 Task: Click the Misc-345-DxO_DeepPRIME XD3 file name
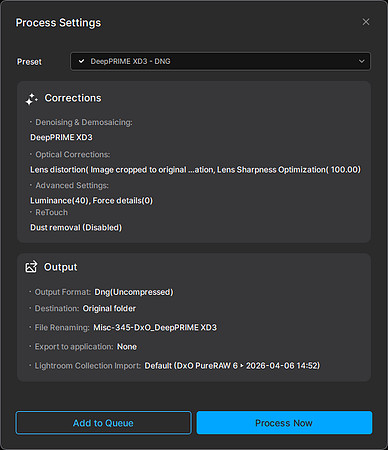(155, 328)
